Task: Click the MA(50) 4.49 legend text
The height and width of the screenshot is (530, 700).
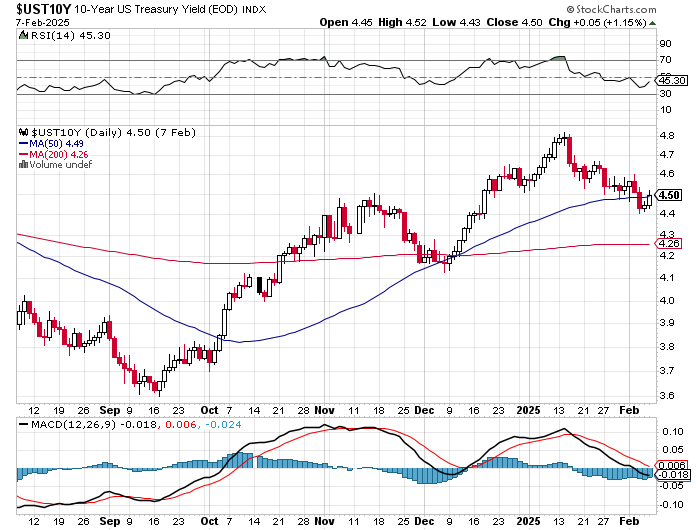Action: pyautogui.click(x=56, y=144)
